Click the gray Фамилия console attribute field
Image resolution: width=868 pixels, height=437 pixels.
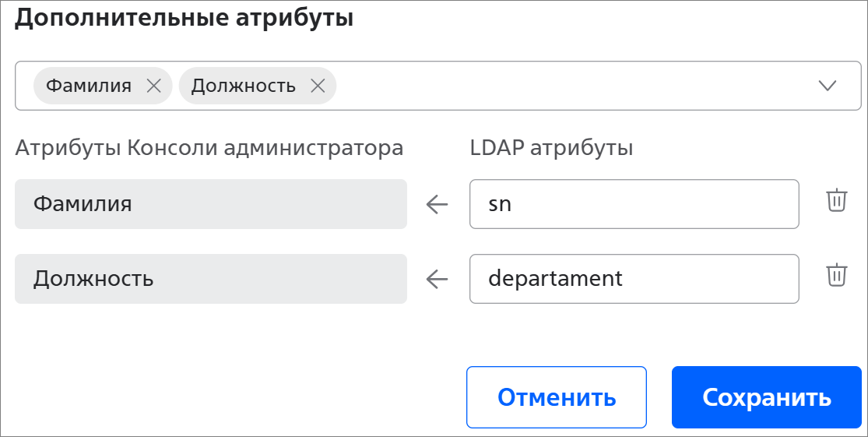210,205
